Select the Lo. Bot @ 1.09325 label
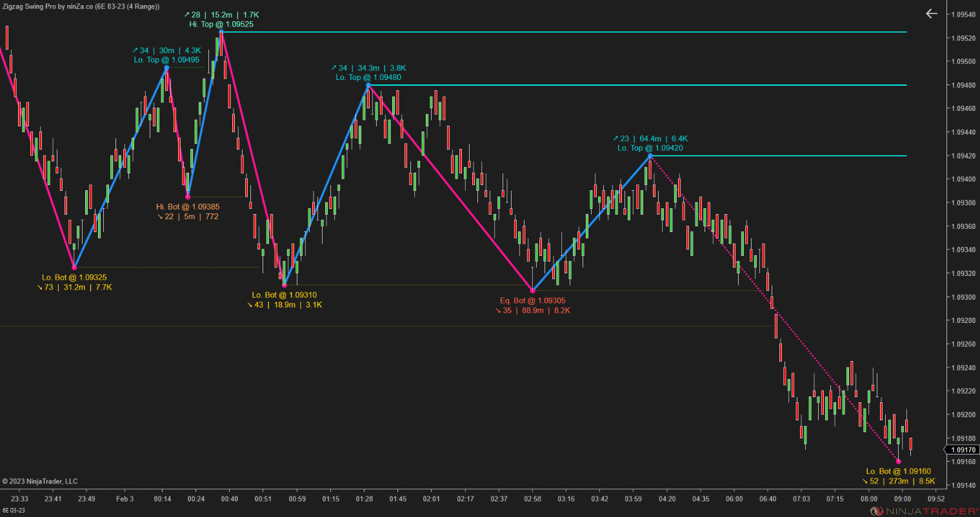This screenshot has height=517, width=980. (74, 277)
